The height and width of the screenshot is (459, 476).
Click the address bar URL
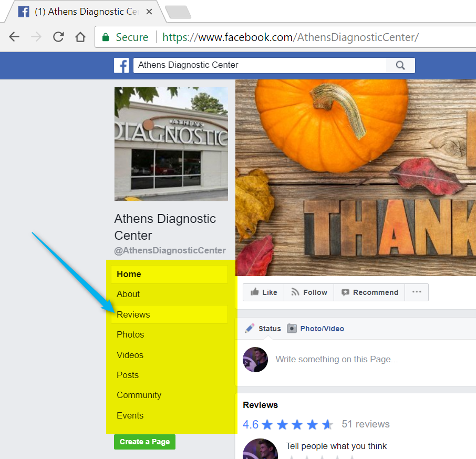[291, 37]
